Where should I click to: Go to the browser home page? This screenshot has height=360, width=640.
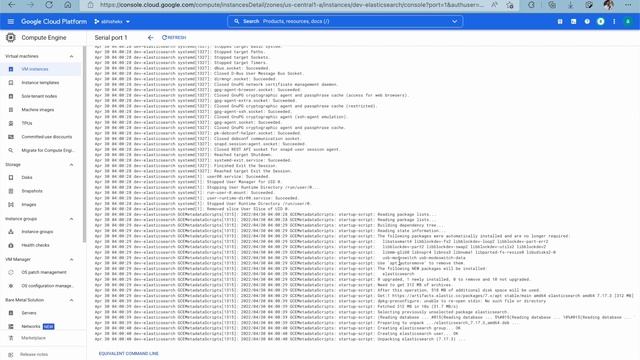coord(68,5)
